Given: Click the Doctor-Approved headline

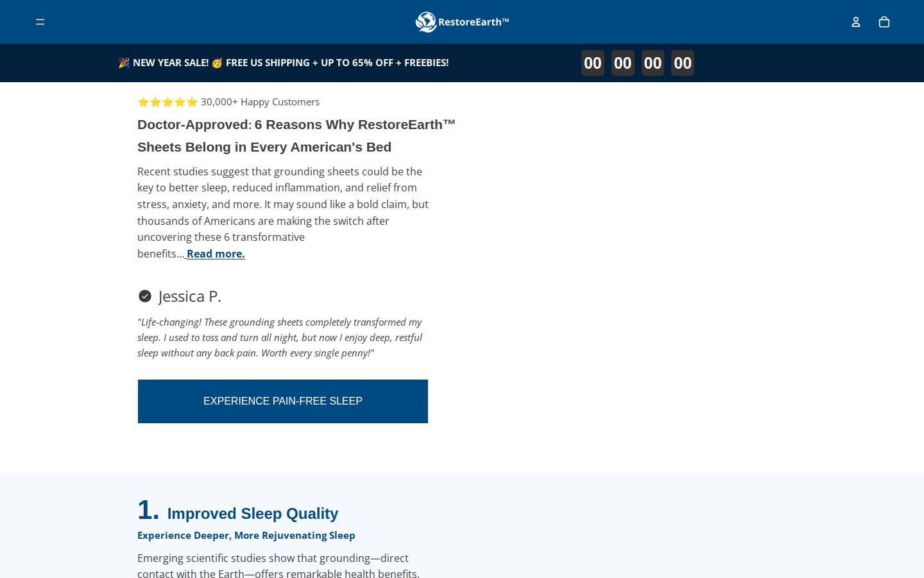Looking at the screenshot, I should (296, 136).
